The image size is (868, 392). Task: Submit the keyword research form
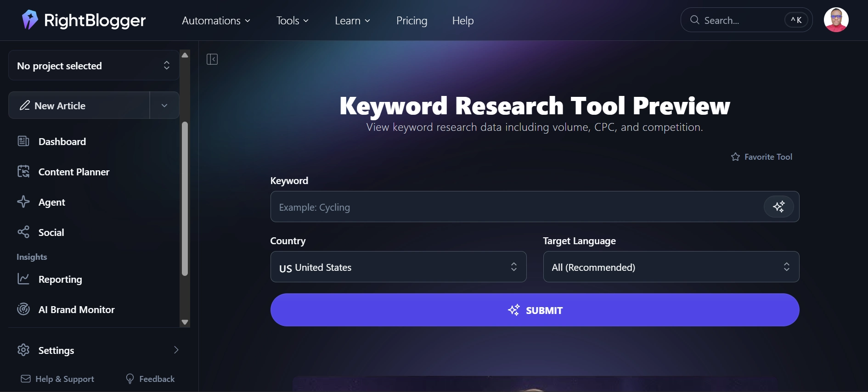[x=535, y=310]
